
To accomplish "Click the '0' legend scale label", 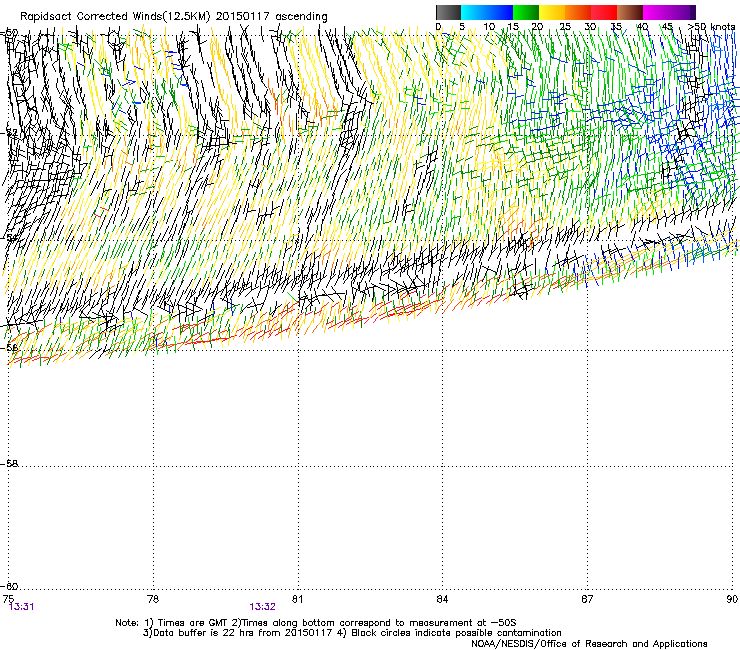I will click(438, 27).
